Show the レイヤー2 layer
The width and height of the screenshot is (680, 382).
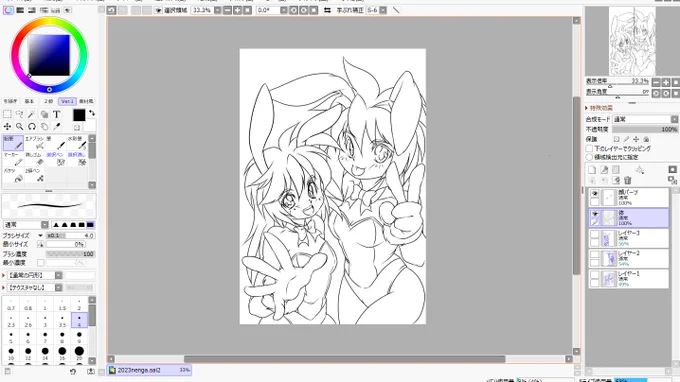595,255
